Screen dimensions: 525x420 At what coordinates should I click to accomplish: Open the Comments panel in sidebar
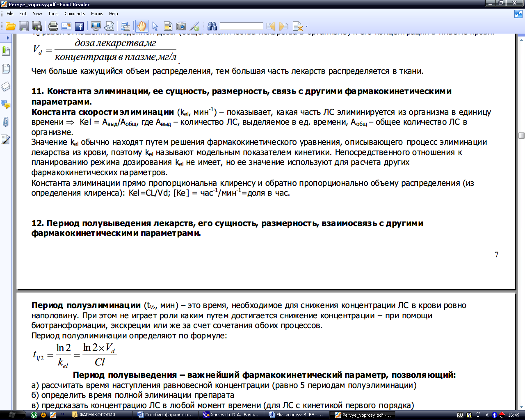pos(6,104)
